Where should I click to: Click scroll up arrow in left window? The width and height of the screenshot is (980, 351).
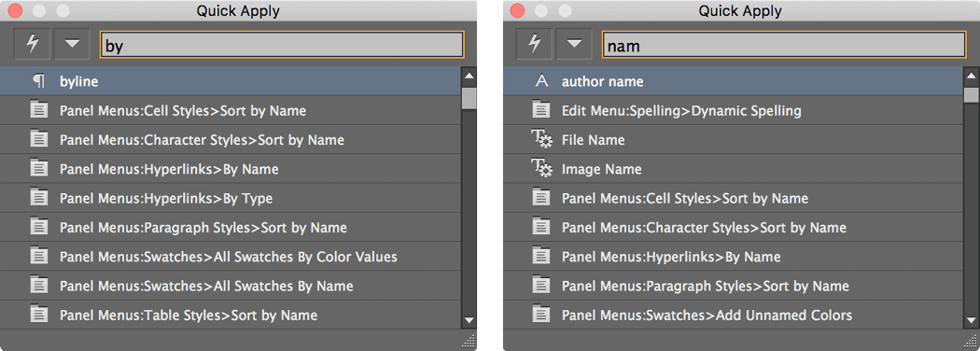pyautogui.click(x=469, y=76)
